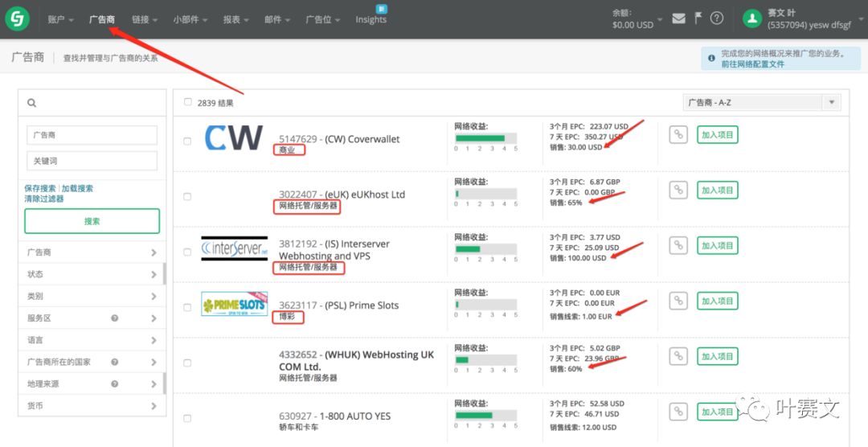
Task: Click 加入项目 for Prime Slots
Action: (718, 301)
